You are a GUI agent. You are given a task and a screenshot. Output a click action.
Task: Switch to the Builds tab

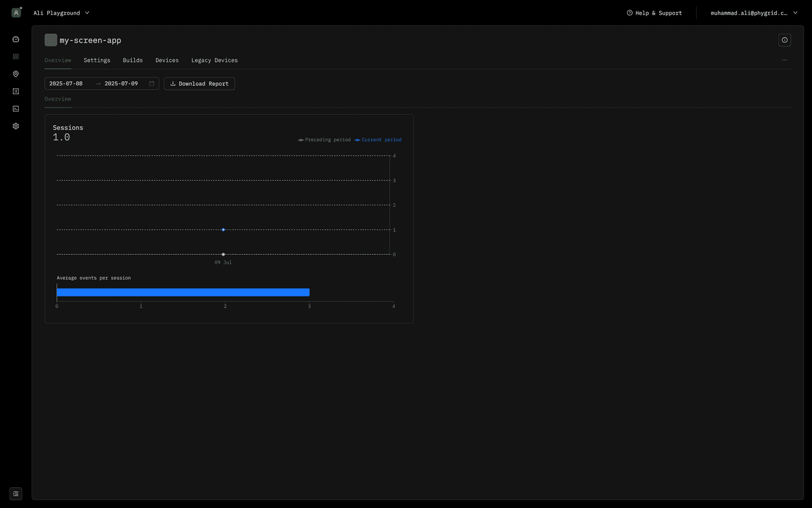pos(133,60)
